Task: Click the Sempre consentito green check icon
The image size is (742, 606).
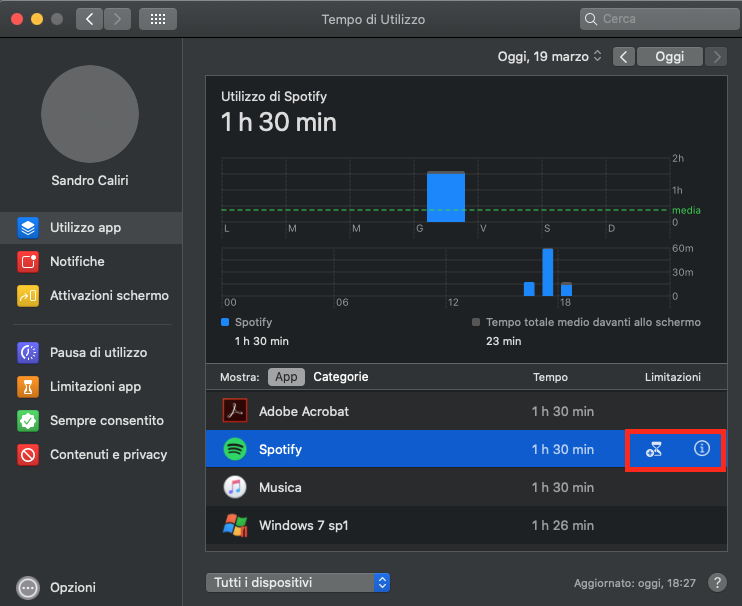Action: point(28,421)
